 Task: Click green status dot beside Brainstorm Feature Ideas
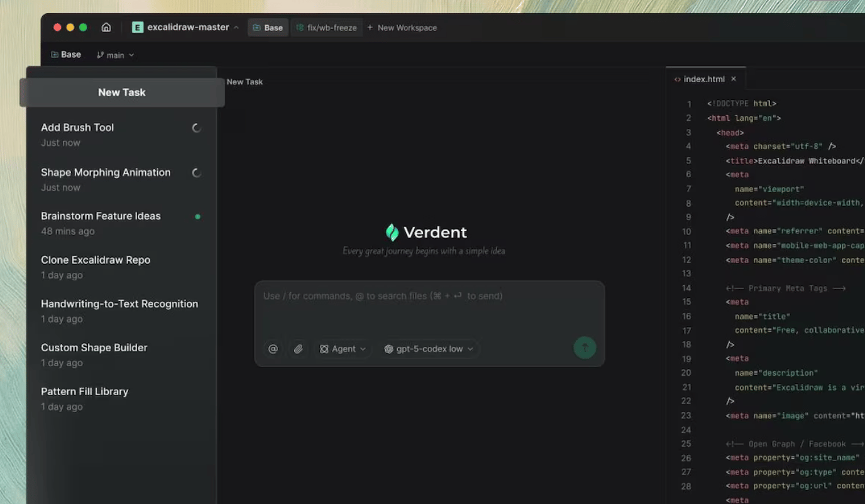pos(197,217)
